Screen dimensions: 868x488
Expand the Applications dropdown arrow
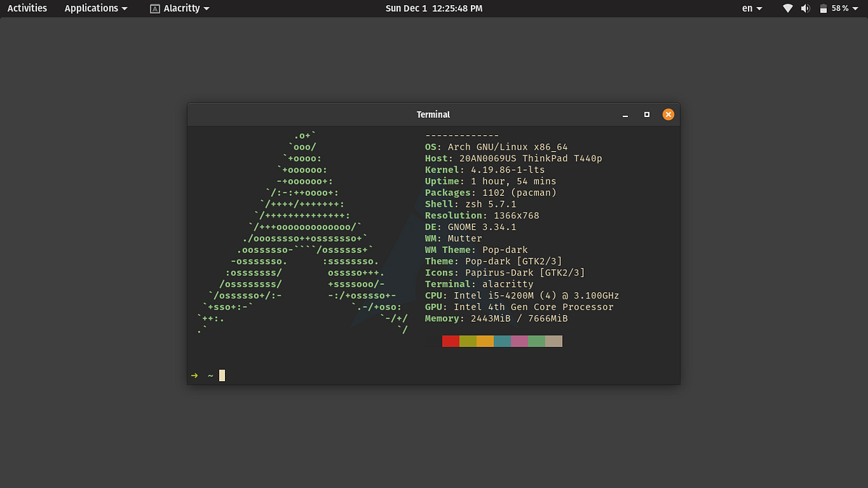click(x=124, y=9)
